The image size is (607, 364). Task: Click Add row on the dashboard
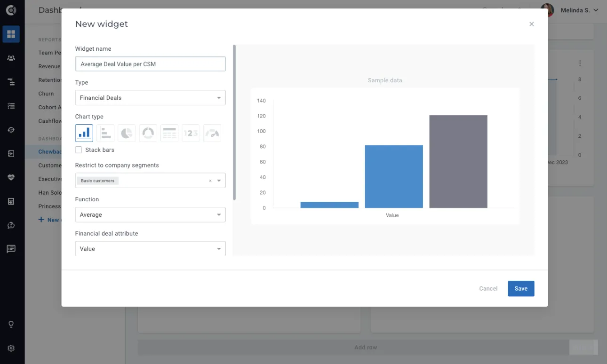[x=366, y=348]
